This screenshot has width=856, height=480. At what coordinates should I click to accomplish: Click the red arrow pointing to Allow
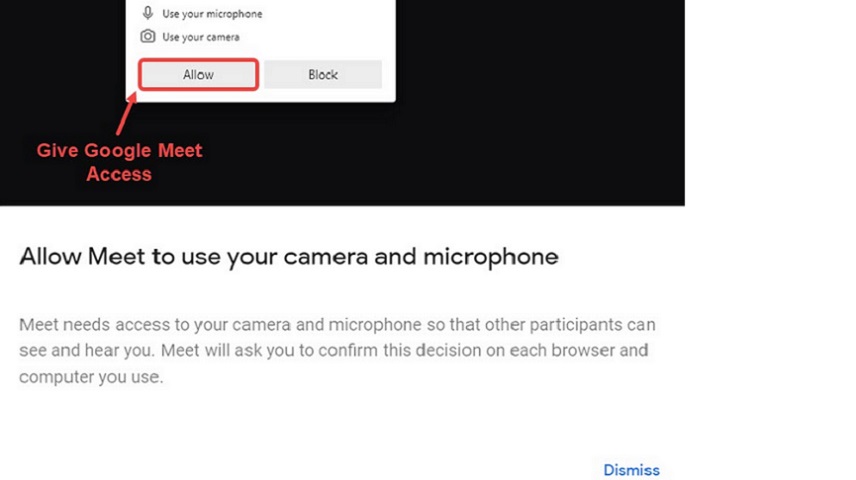coord(126,114)
